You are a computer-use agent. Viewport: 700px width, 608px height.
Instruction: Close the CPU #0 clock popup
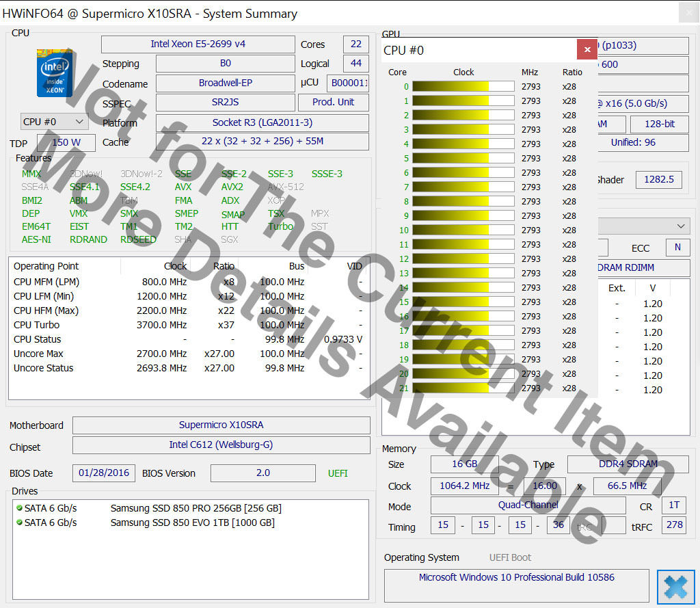pos(587,50)
